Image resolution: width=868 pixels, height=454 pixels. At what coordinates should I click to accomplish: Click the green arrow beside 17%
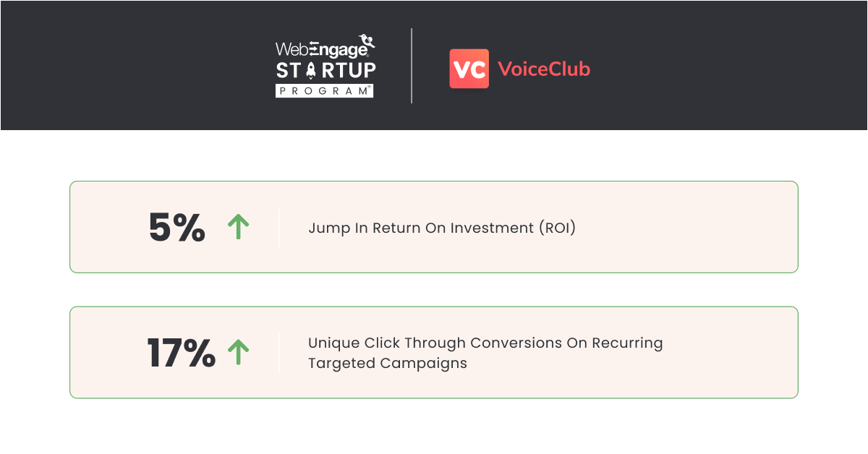238,352
